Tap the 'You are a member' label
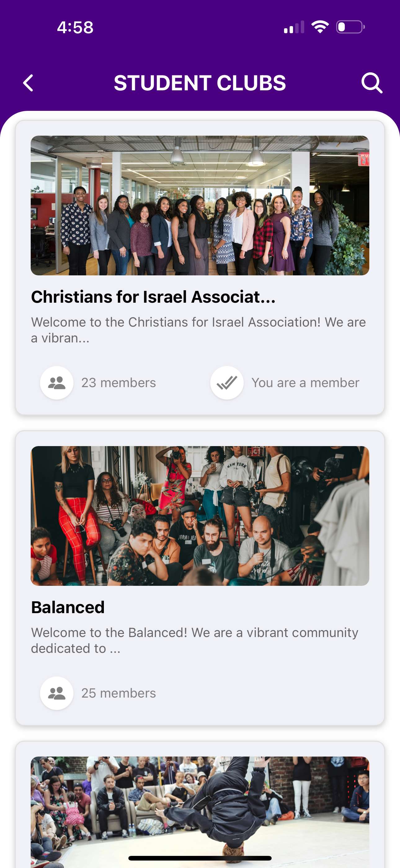Image resolution: width=400 pixels, height=868 pixels. pyautogui.click(x=305, y=383)
